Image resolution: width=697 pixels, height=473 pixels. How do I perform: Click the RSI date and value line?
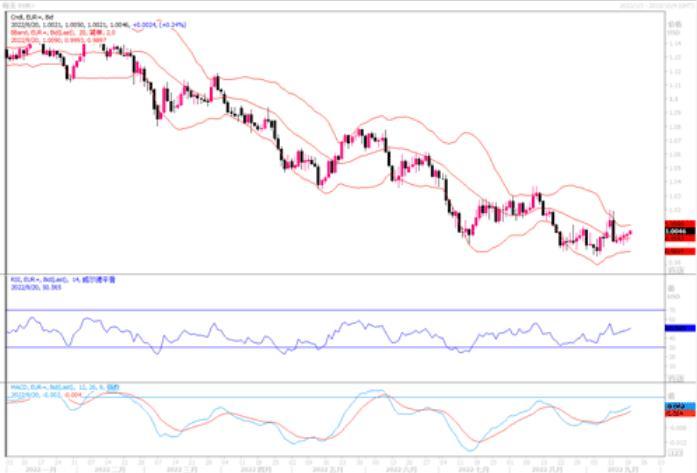(x=36, y=287)
